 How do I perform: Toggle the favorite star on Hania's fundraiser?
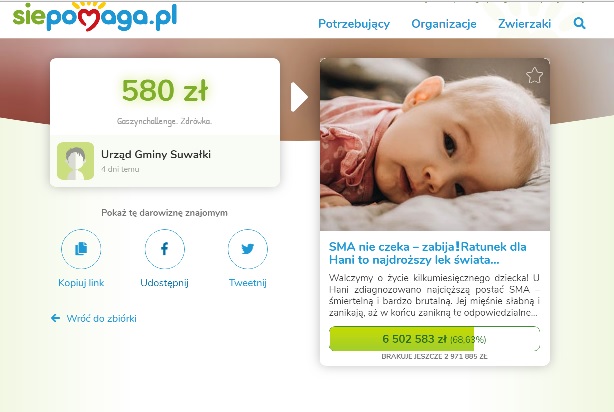tap(534, 75)
